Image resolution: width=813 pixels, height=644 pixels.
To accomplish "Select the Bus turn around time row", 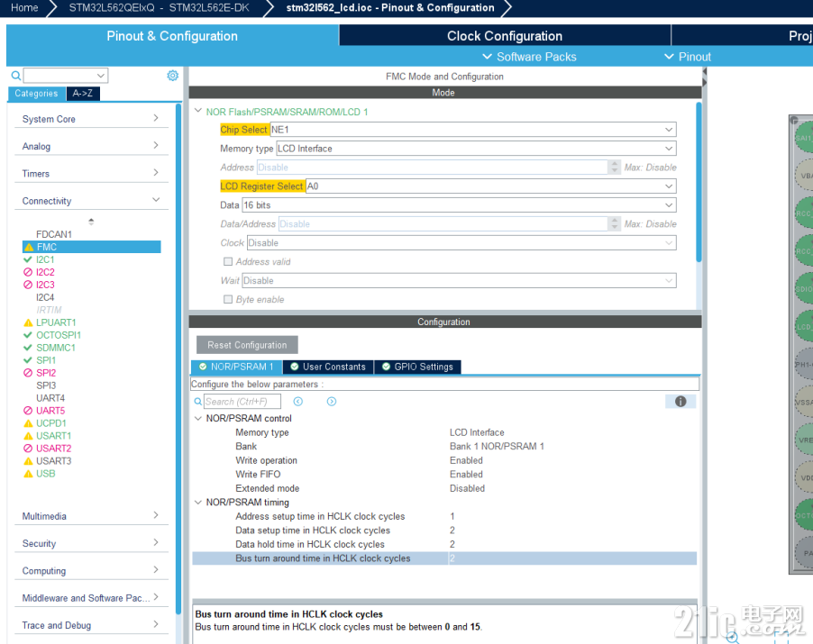I will pyautogui.click(x=444, y=558).
